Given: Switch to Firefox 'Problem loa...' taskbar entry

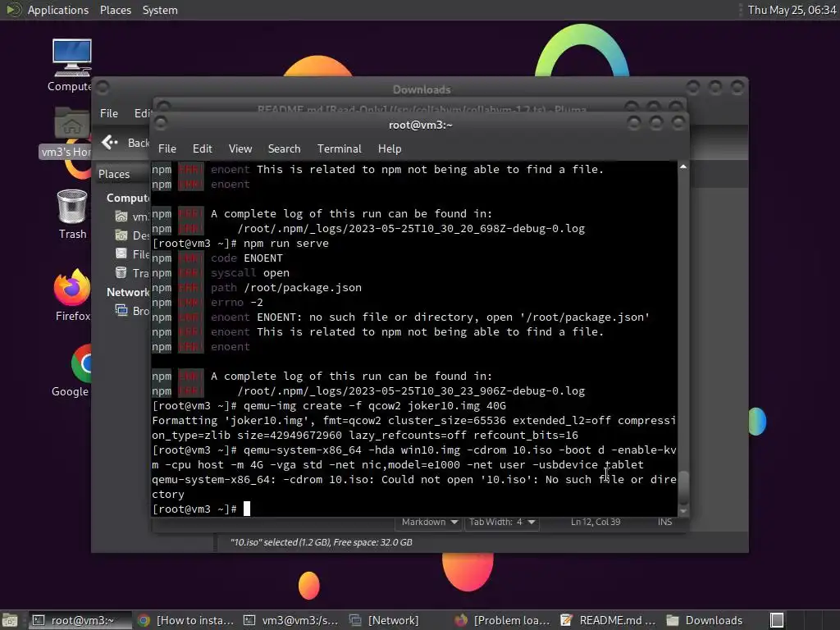Looking at the screenshot, I should click(502, 620).
